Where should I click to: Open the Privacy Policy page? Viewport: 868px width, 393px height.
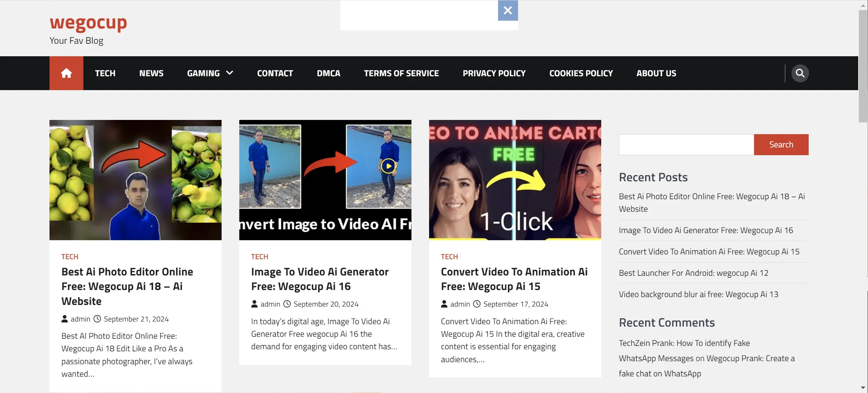494,73
